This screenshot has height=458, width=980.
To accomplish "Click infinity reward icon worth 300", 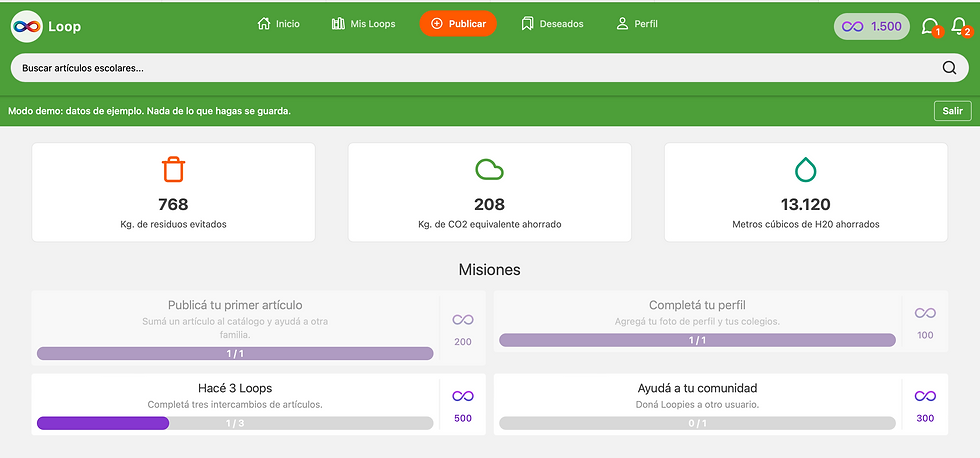I will click(925, 396).
